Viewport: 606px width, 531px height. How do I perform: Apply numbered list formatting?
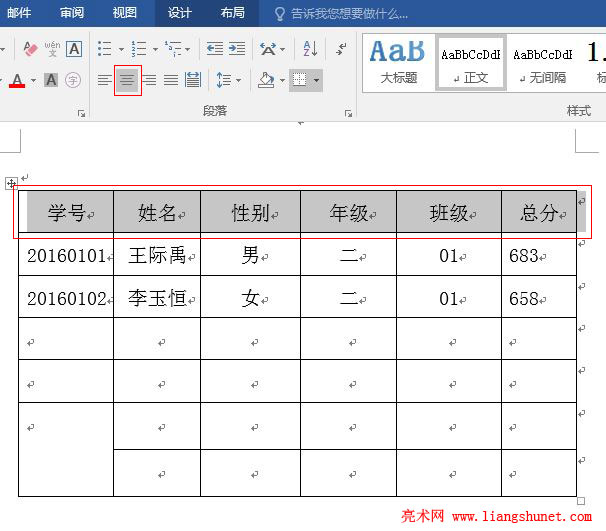(x=139, y=49)
